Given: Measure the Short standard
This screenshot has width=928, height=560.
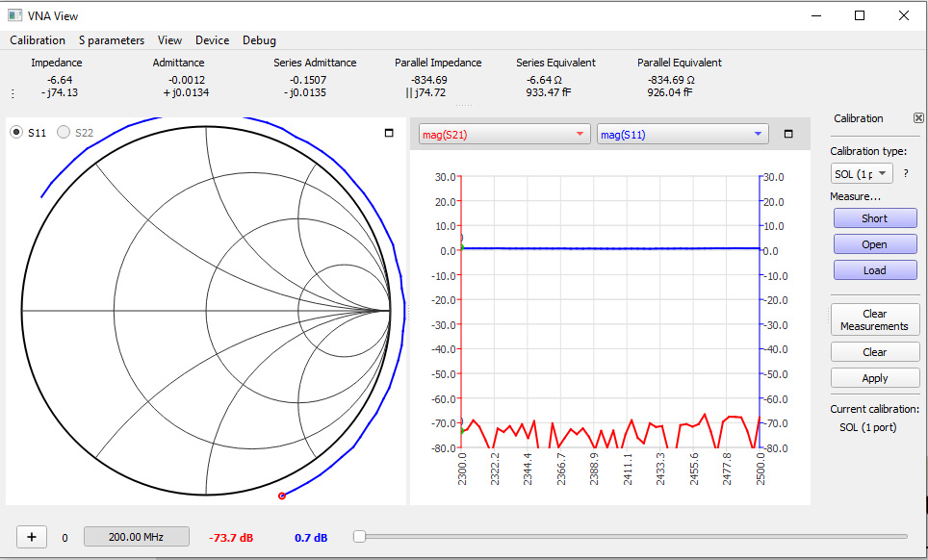Looking at the screenshot, I should coord(875,218).
